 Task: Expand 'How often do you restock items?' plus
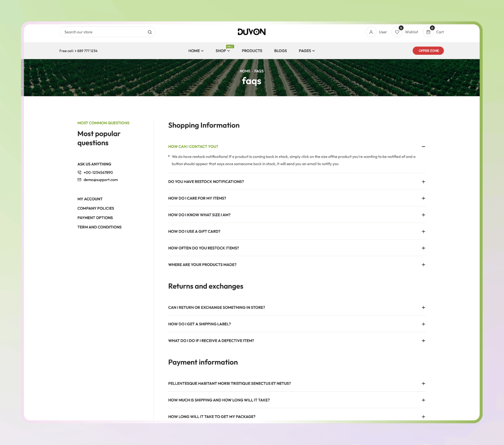pos(423,248)
